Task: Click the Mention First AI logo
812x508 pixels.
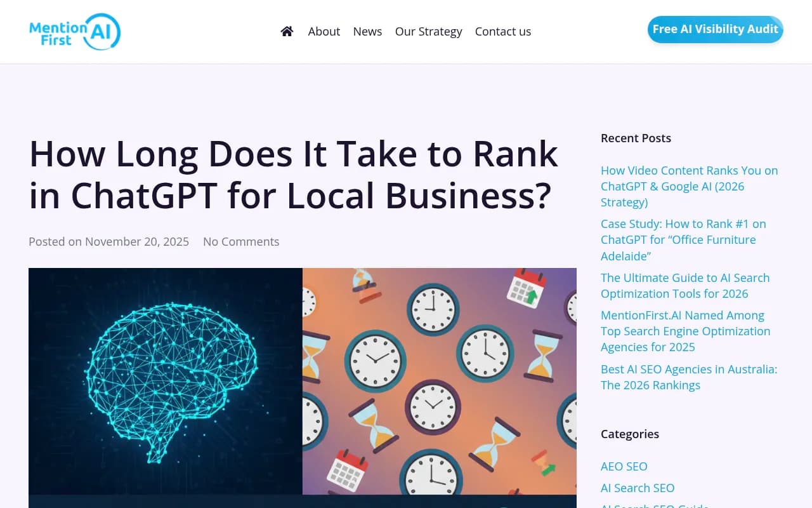Action: click(x=74, y=31)
